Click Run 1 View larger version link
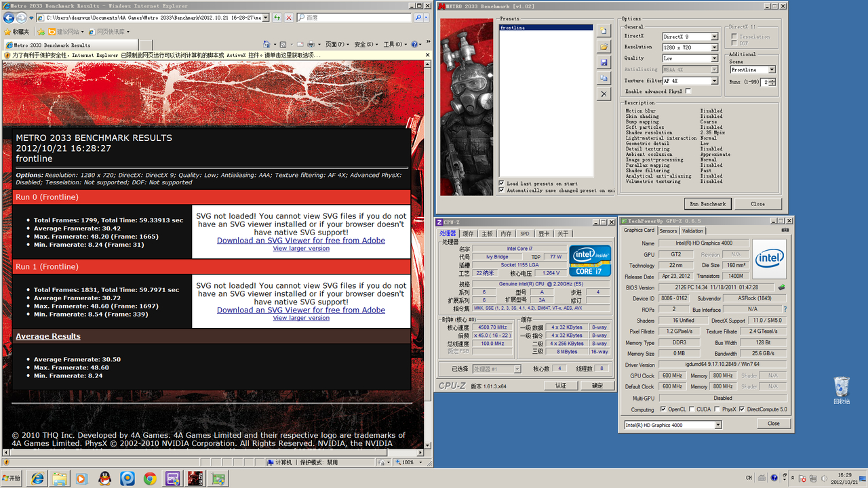This screenshot has width=868, height=488. [x=301, y=318]
